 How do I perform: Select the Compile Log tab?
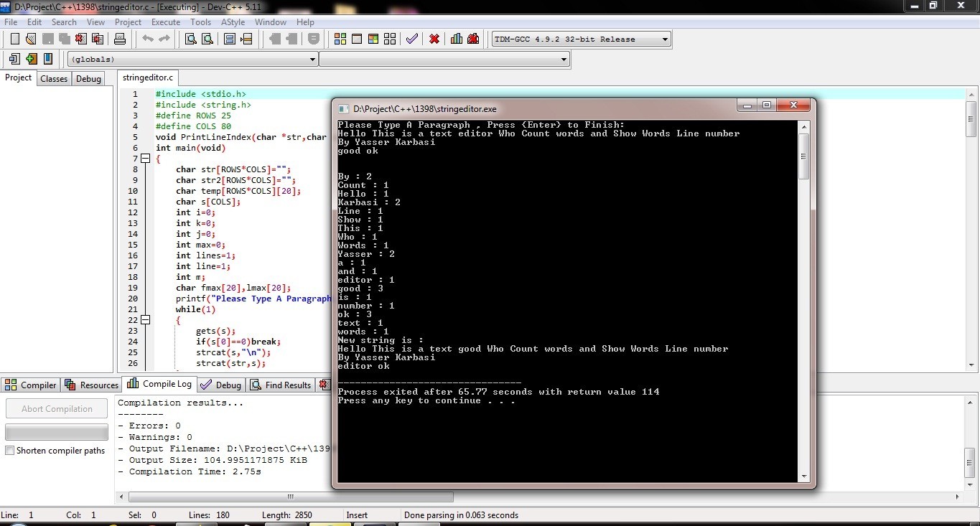[160, 384]
